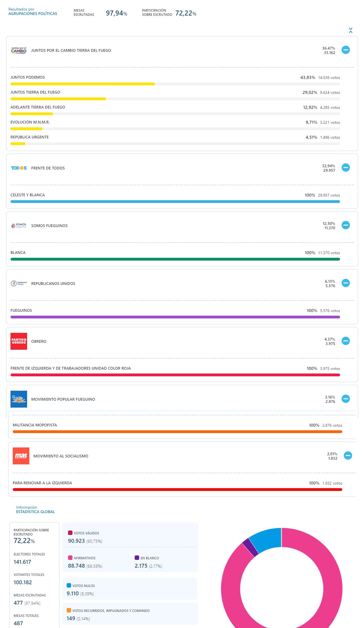Click the 9.624 votos figure
The image size is (364, 628).
tap(330, 92)
